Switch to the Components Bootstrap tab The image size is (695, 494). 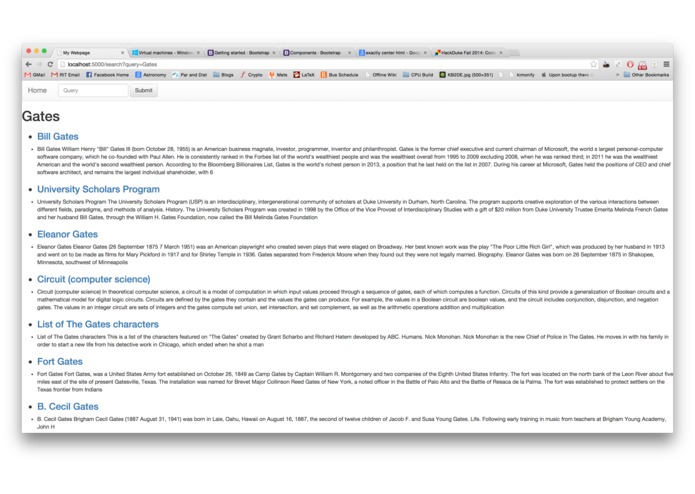pyautogui.click(x=316, y=52)
